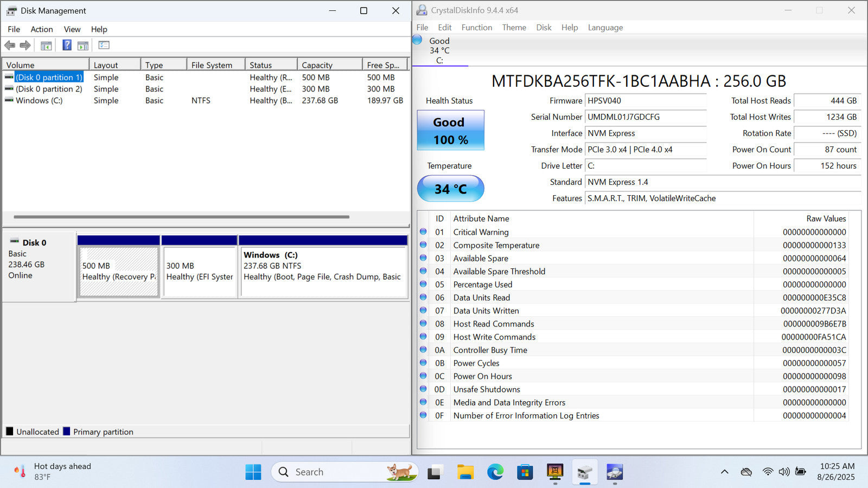868x488 pixels.
Task: Click the Settings checklist toolbar icon
Action: click(104, 45)
